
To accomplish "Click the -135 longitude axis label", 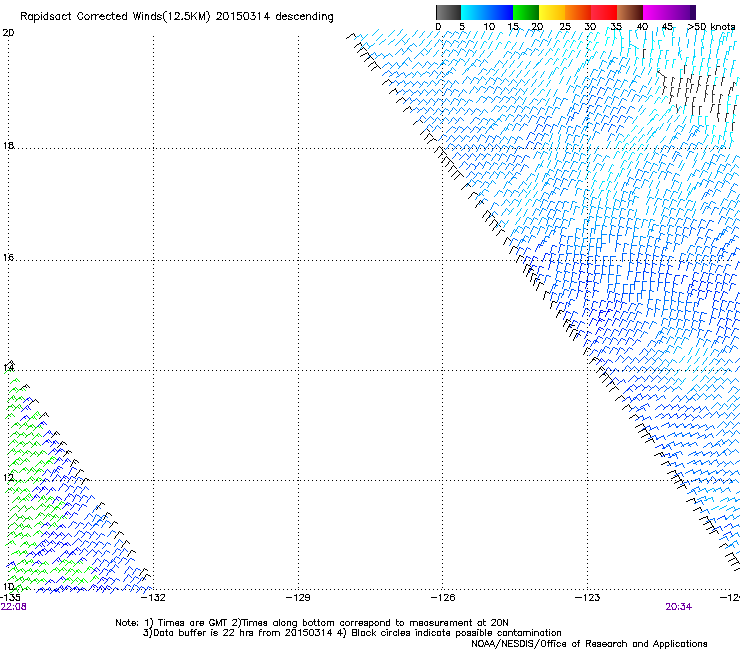I will [10, 598].
